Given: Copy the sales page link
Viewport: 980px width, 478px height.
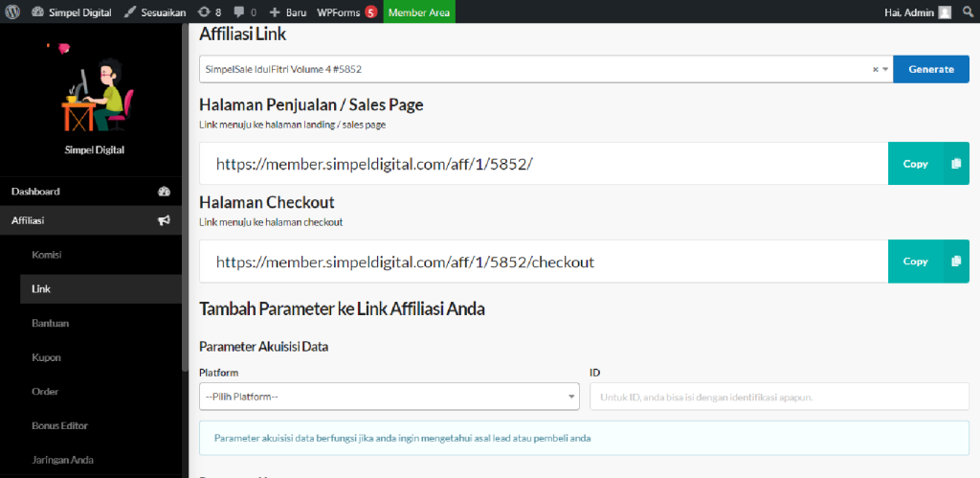Looking at the screenshot, I should 916,164.
